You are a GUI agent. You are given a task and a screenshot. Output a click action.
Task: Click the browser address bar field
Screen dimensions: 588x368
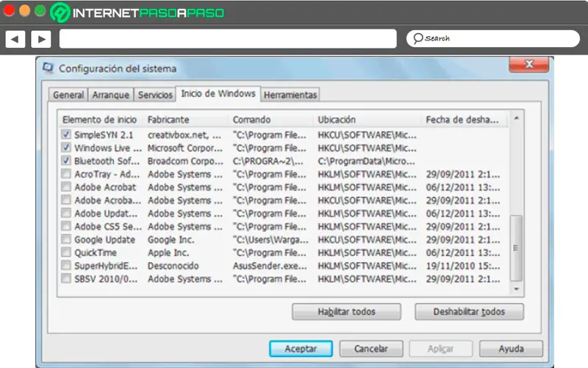(x=228, y=39)
